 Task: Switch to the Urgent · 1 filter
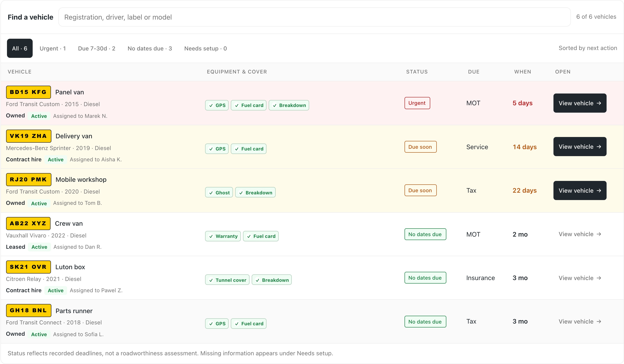(x=53, y=48)
